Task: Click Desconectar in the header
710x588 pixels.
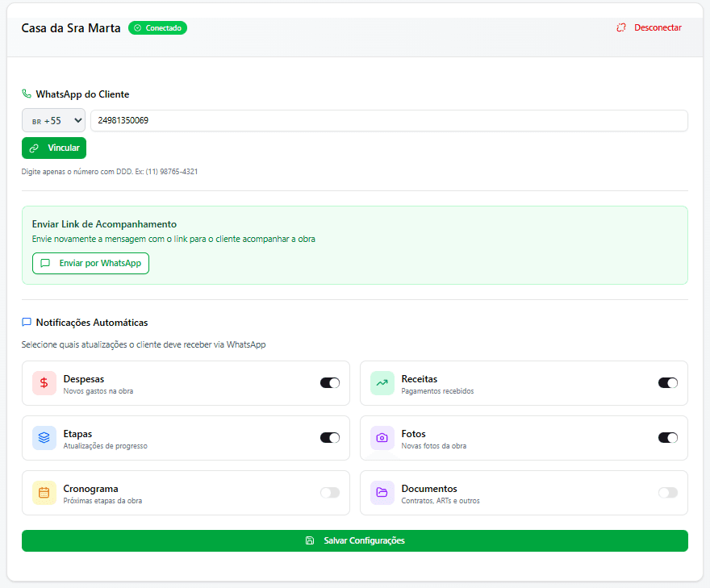Action: click(649, 27)
